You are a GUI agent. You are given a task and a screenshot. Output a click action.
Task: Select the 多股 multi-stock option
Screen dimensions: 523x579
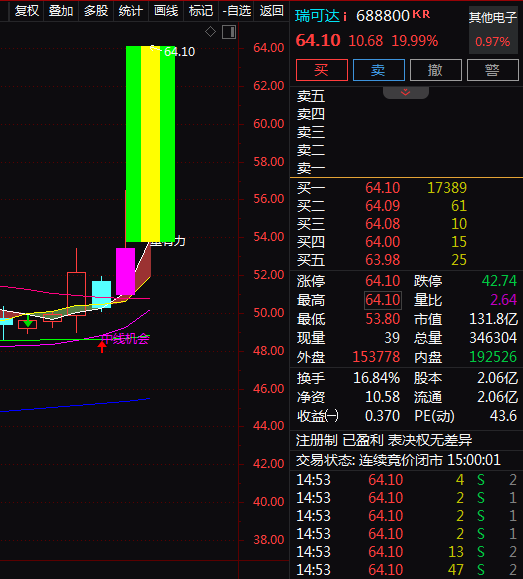click(96, 11)
